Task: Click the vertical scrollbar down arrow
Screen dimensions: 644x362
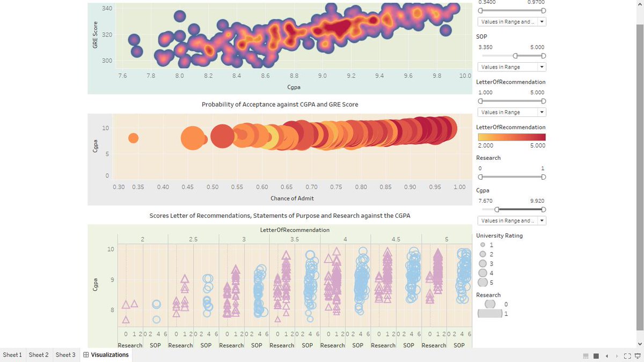Action: [x=639, y=344]
